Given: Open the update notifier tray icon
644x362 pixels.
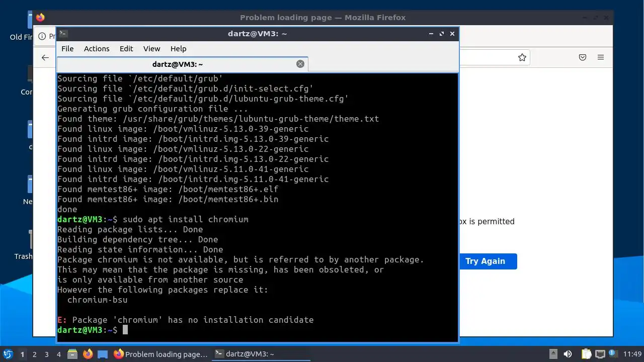Looking at the screenshot, I should (613, 354).
